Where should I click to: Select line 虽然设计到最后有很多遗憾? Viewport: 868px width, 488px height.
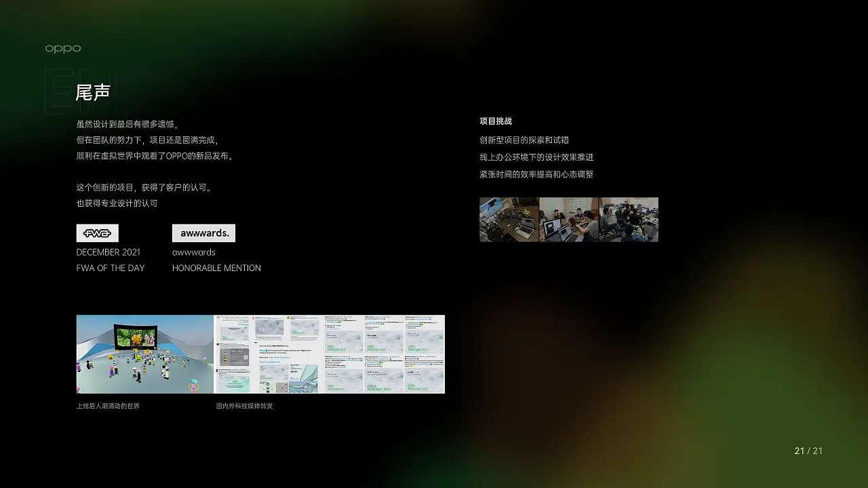tap(127, 125)
